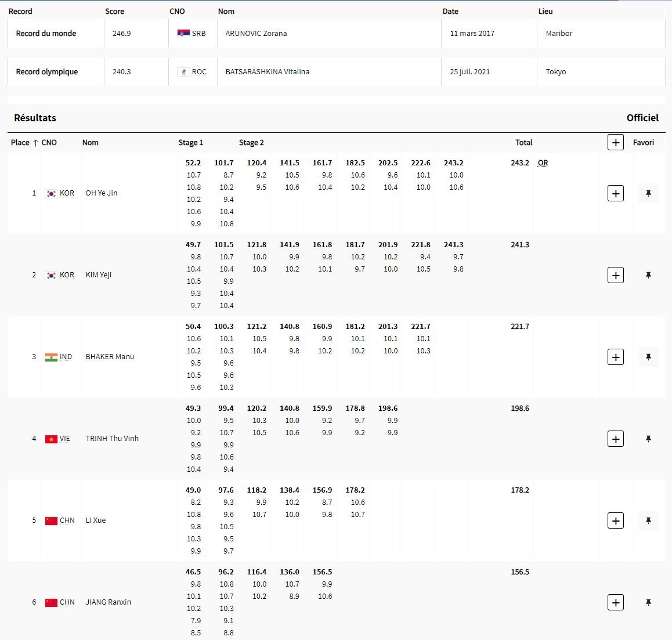
Task: Click ROC flag icon in Olympic record row
Action: pos(183,72)
